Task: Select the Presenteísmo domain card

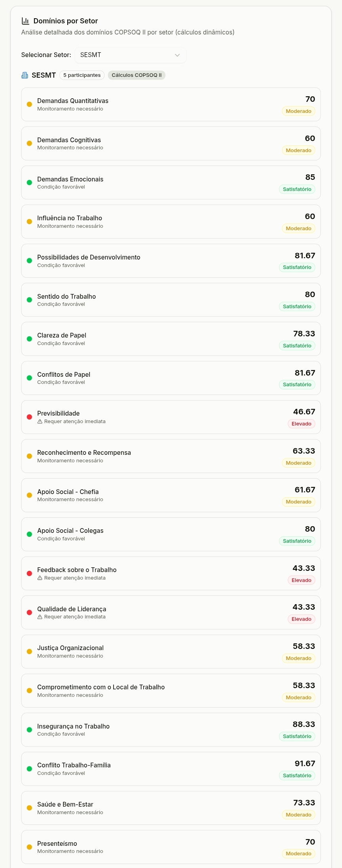Action: coord(171,847)
